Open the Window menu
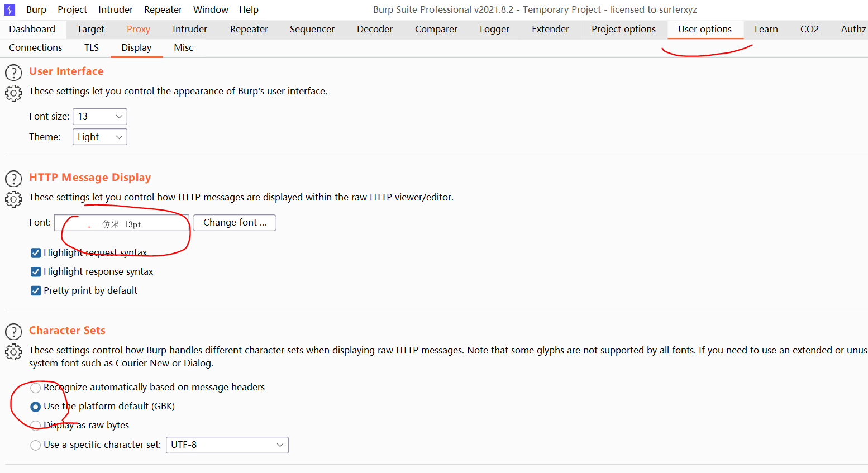The height and width of the screenshot is (473, 868). (x=211, y=9)
